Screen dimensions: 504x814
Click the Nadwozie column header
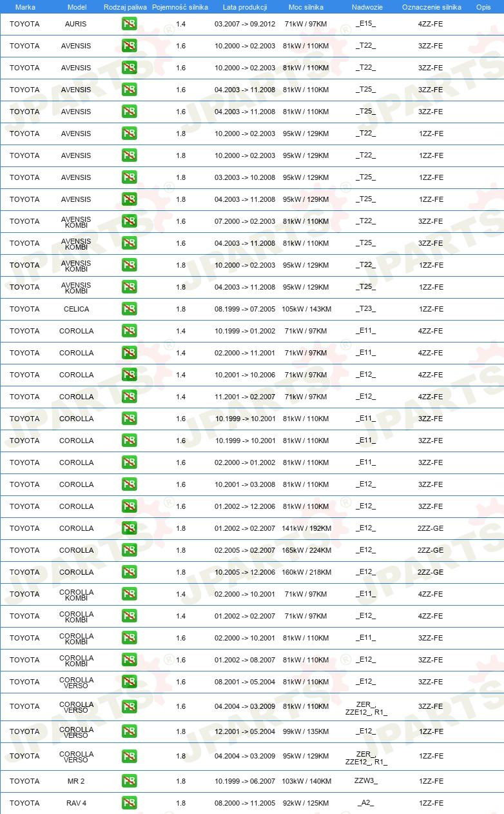(x=367, y=7)
